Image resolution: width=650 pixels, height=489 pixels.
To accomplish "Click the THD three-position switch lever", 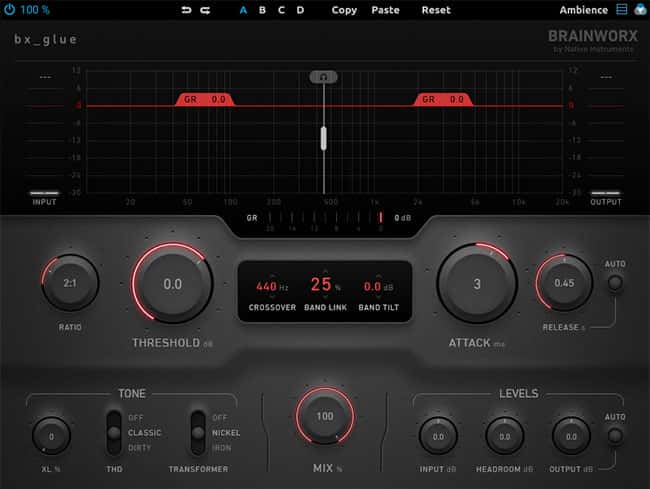I will [114, 433].
